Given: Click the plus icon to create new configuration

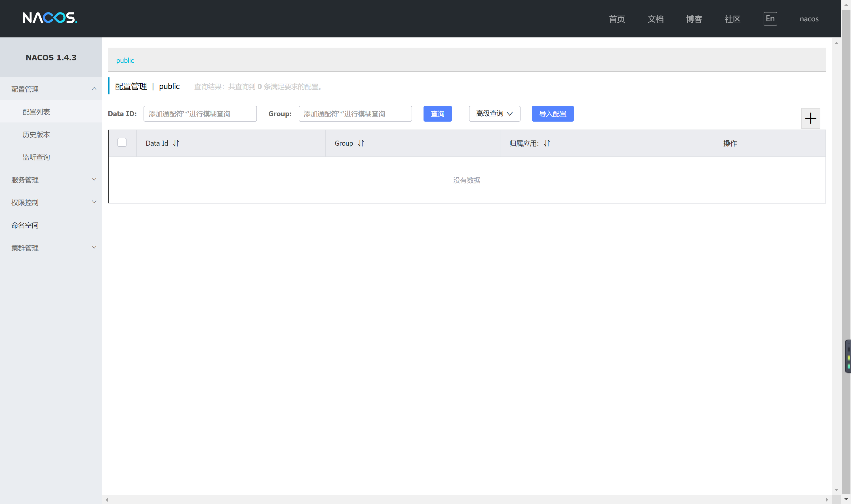Looking at the screenshot, I should [810, 118].
